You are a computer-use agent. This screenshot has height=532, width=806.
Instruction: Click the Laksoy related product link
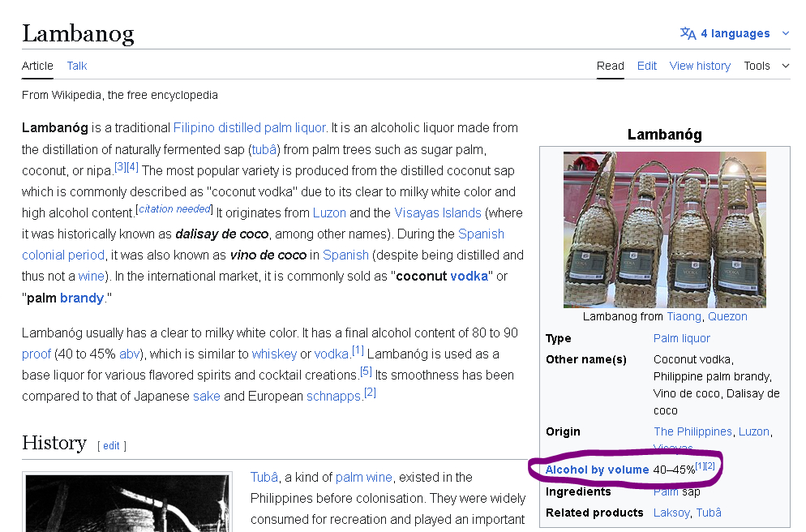671,513
